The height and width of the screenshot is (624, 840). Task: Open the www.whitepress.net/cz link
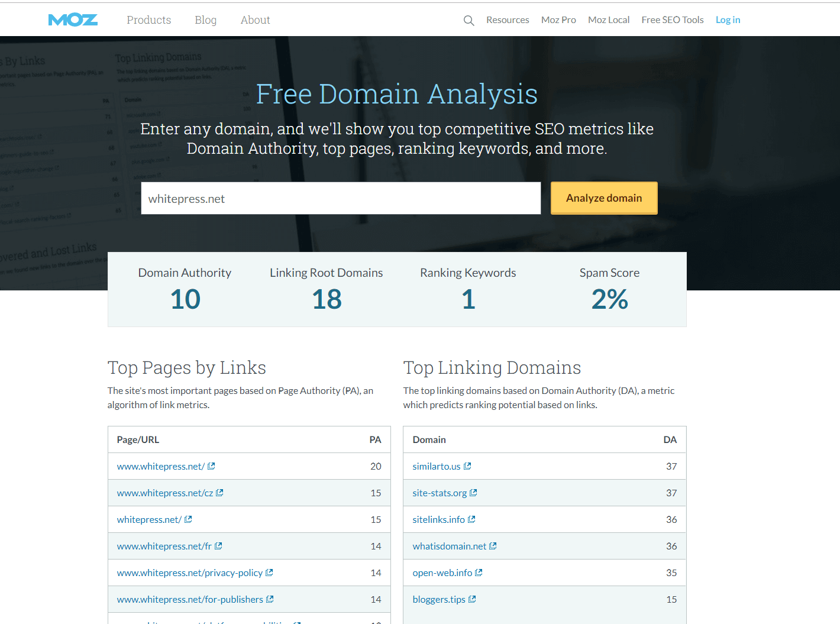[165, 493]
